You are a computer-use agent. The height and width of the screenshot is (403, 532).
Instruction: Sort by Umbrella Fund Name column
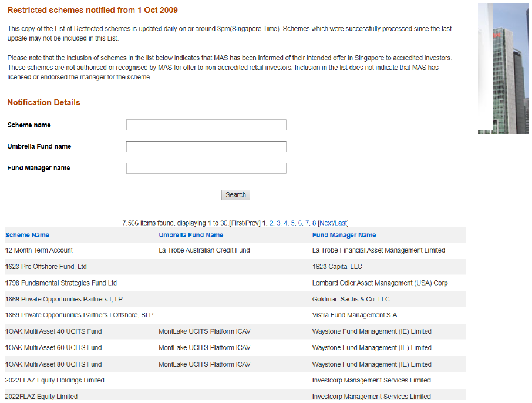tap(191, 235)
